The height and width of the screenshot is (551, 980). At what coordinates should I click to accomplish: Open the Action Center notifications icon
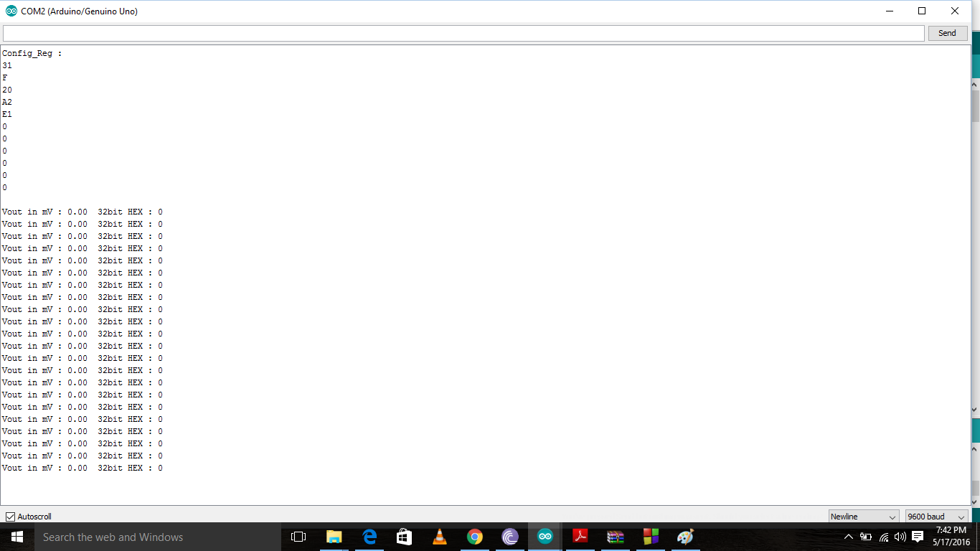(x=918, y=537)
